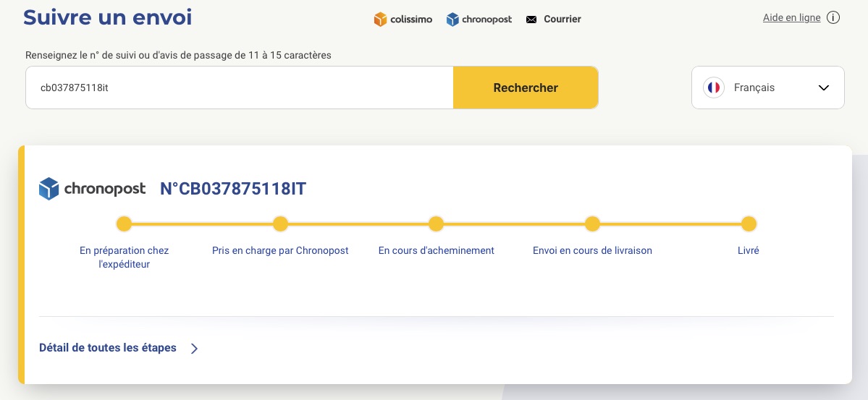Click the Chronopost logo in the result card

pos(93,189)
